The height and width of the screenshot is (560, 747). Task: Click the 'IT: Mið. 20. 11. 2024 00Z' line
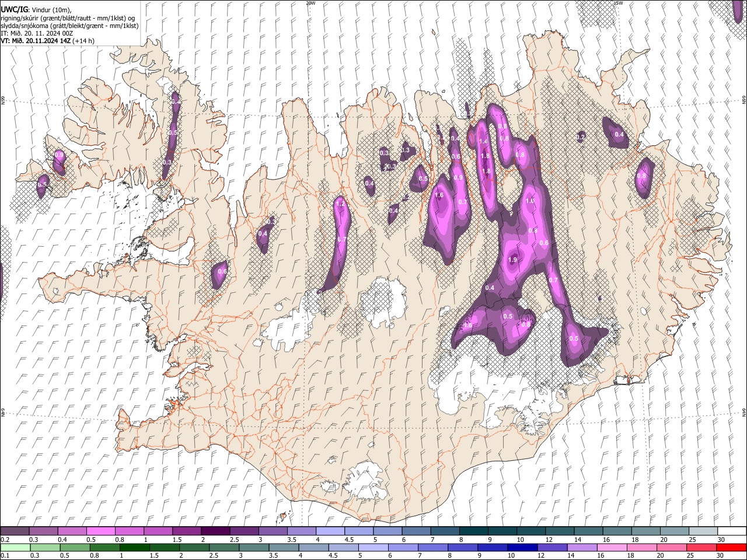(37, 33)
